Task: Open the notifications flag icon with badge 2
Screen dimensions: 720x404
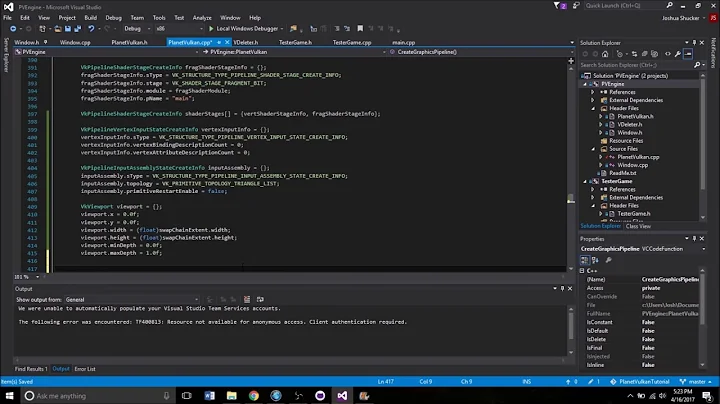Action: click(x=559, y=6)
